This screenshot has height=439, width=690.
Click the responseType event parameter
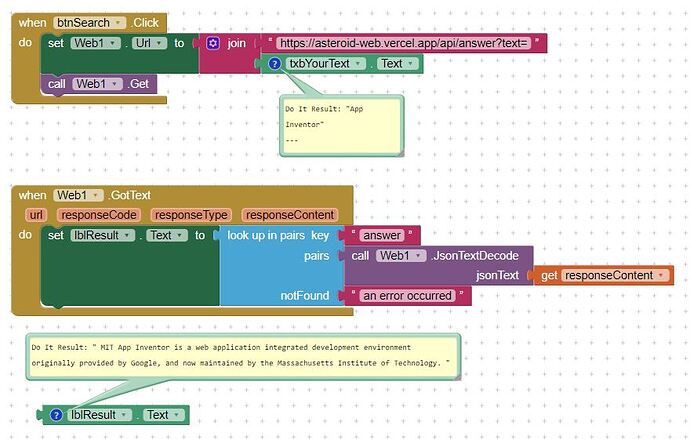click(191, 215)
